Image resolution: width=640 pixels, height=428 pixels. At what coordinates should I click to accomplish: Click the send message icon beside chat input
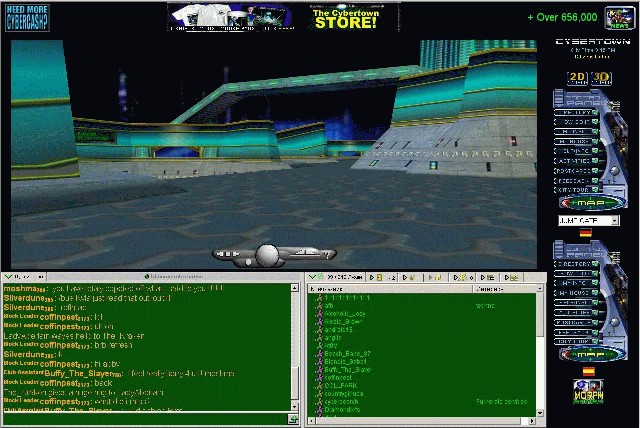point(293,419)
